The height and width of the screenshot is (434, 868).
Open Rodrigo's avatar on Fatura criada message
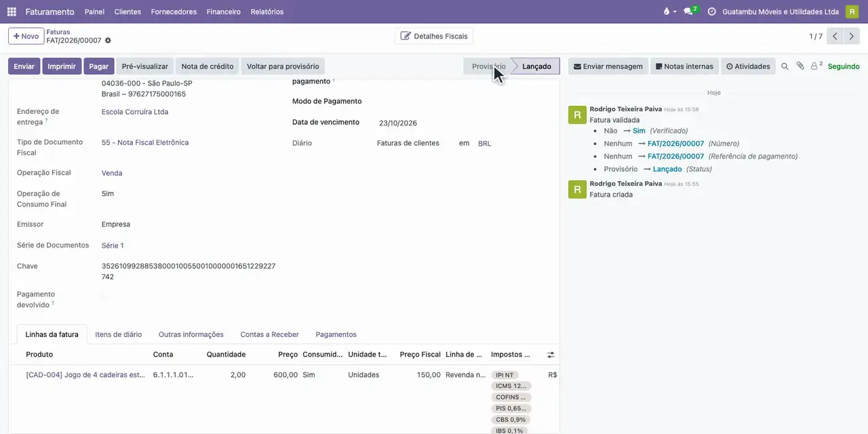coord(577,189)
